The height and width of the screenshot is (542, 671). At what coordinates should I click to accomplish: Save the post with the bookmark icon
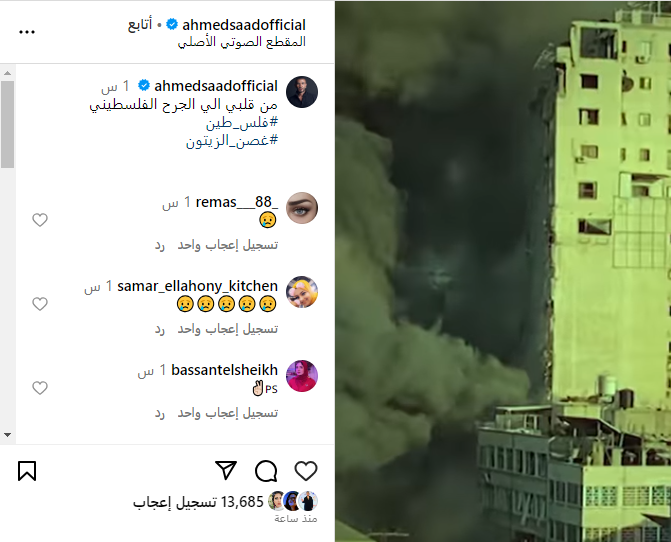27,471
